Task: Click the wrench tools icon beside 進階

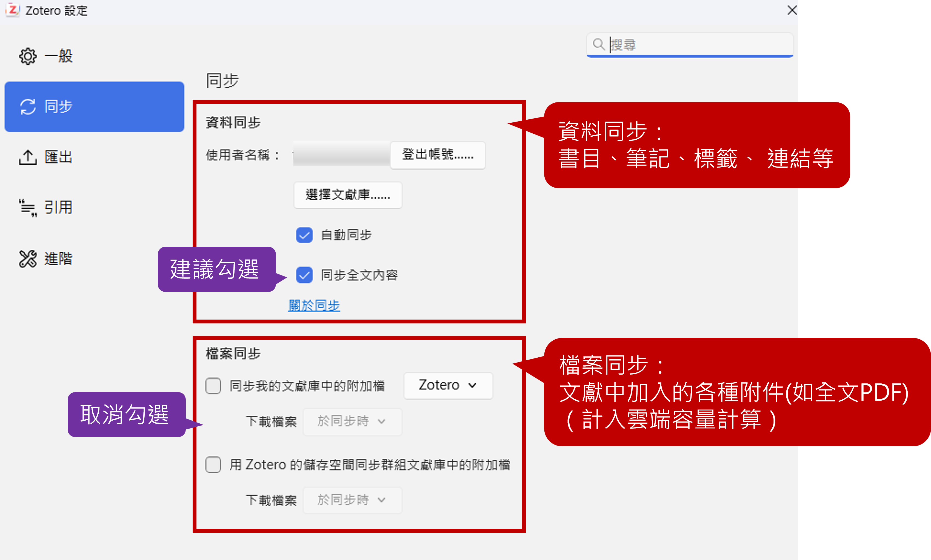Action: [x=28, y=259]
